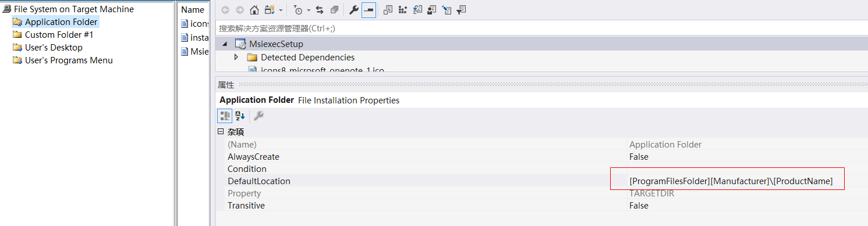Open Properties via the wrench toolbar icon
The image size is (868, 226).
[x=353, y=10]
